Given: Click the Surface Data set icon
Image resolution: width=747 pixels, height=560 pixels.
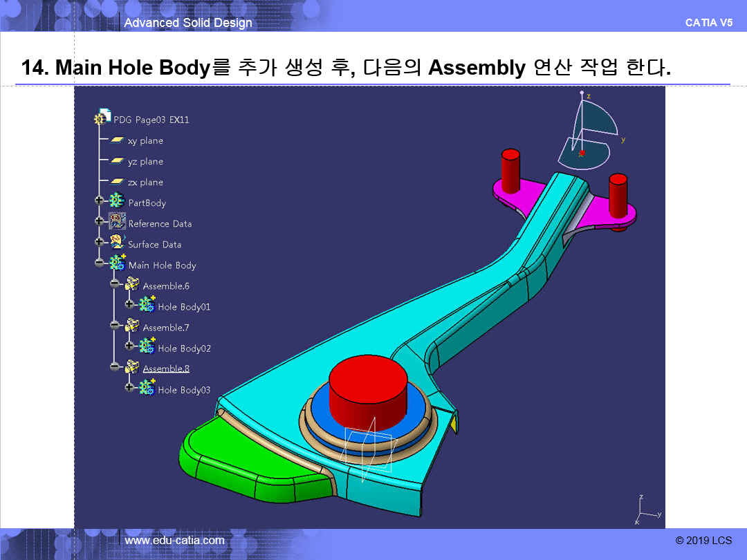Looking at the screenshot, I should click(x=117, y=243).
